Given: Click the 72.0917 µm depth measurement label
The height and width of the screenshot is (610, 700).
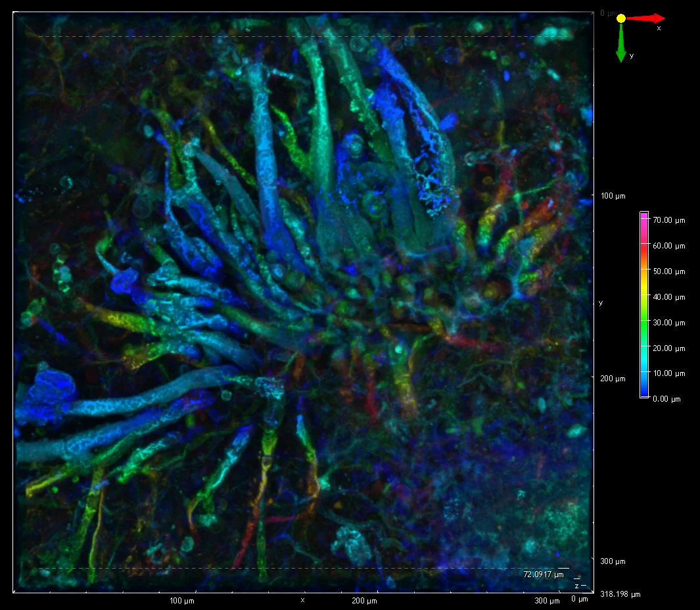Looking at the screenshot, I should [543, 575].
